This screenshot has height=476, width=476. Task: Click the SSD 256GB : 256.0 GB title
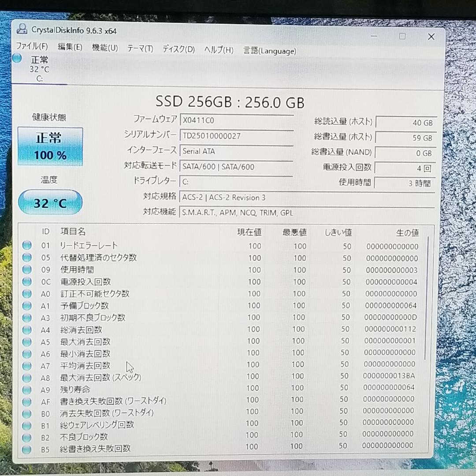(x=230, y=102)
